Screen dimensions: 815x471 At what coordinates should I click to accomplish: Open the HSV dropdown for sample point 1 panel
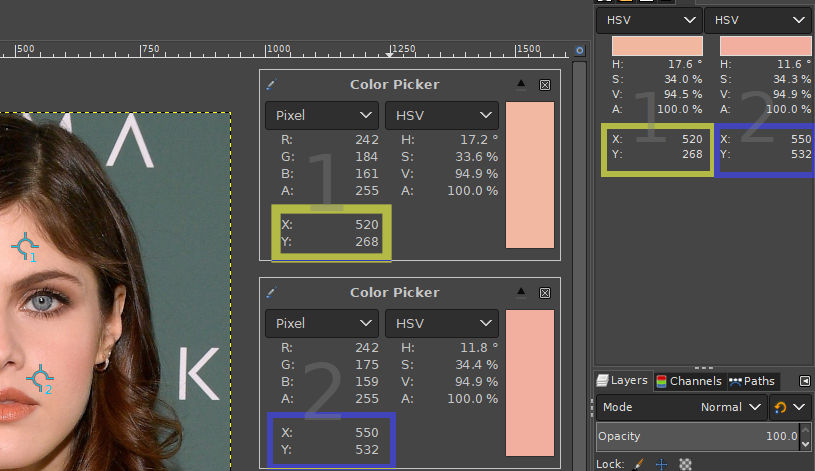(x=650, y=20)
